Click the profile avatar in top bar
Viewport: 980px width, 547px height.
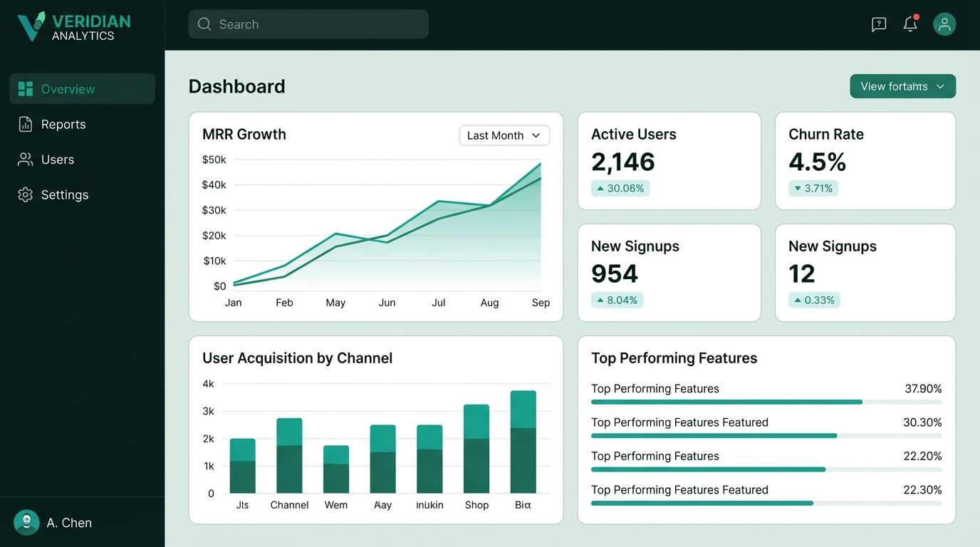point(944,24)
